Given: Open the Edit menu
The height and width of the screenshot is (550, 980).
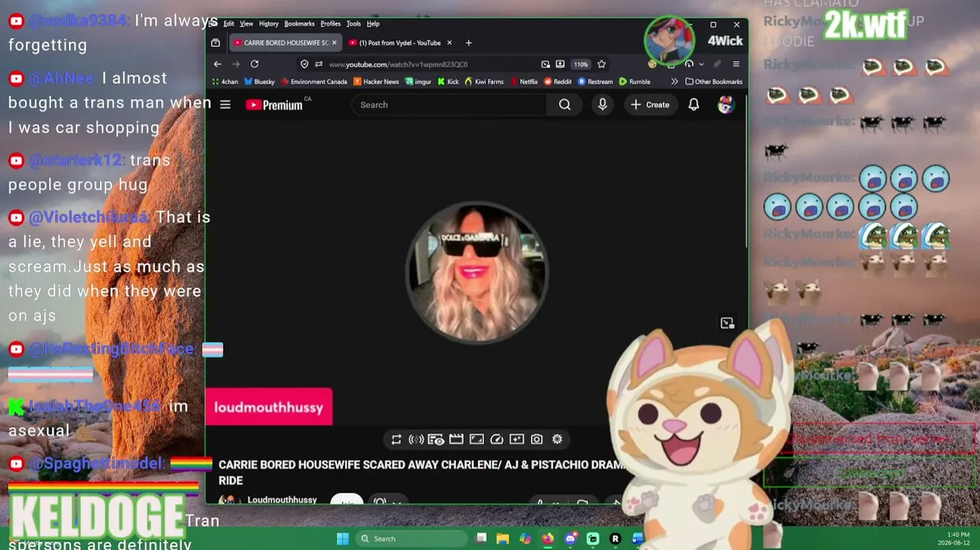Looking at the screenshot, I should pyautogui.click(x=228, y=24).
